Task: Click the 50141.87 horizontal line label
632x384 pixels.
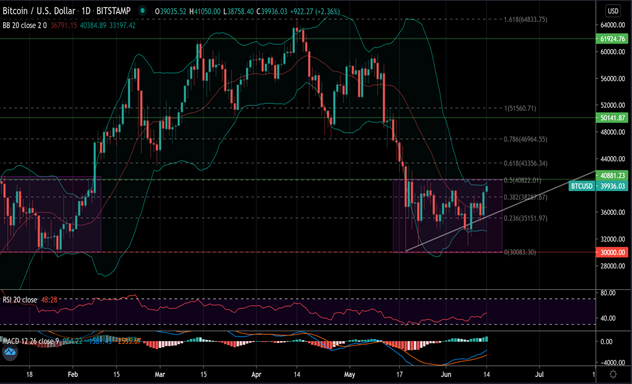Action: coord(612,118)
